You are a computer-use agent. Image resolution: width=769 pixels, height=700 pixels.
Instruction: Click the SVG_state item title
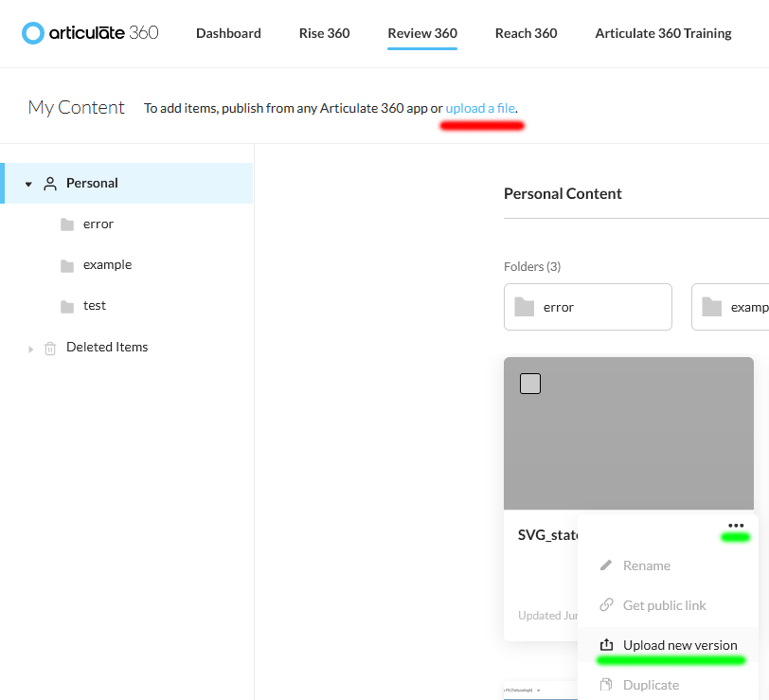click(547, 534)
